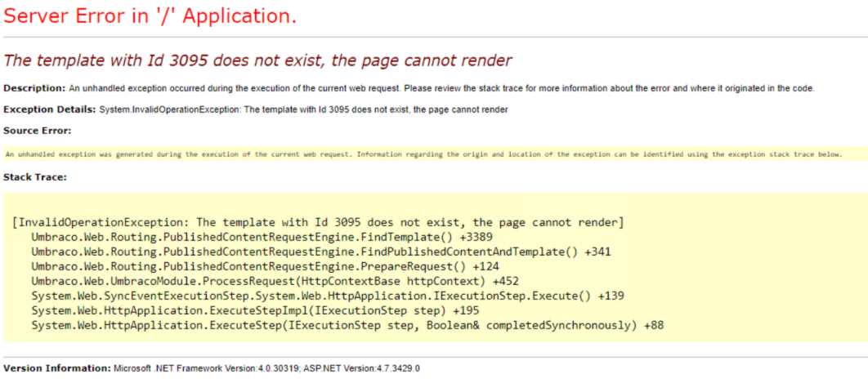Click the .NET Framework Version 4.0.30319 text
This screenshot has height=392, width=868.
coord(208,368)
